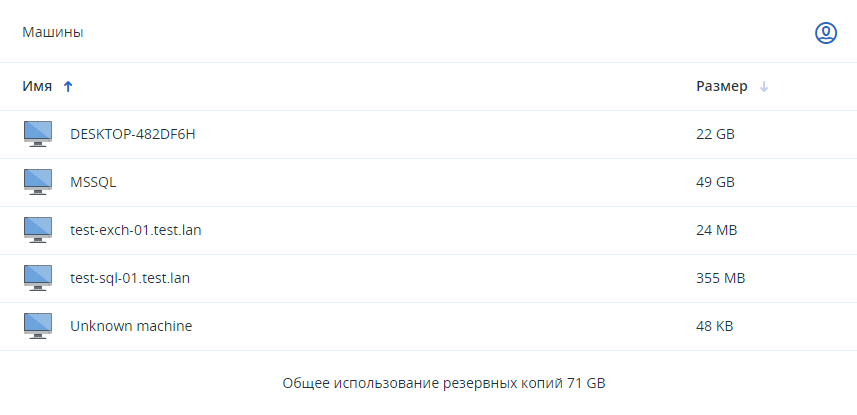
Task: Click the test-sql-01.test.lan monitor icon
Action: pyautogui.click(x=38, y=278)
